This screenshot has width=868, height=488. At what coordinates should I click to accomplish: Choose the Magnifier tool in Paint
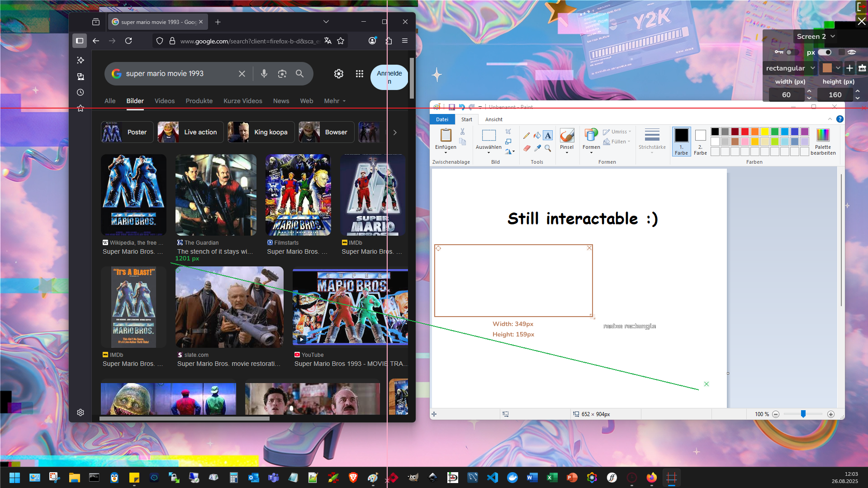(548, 148)
